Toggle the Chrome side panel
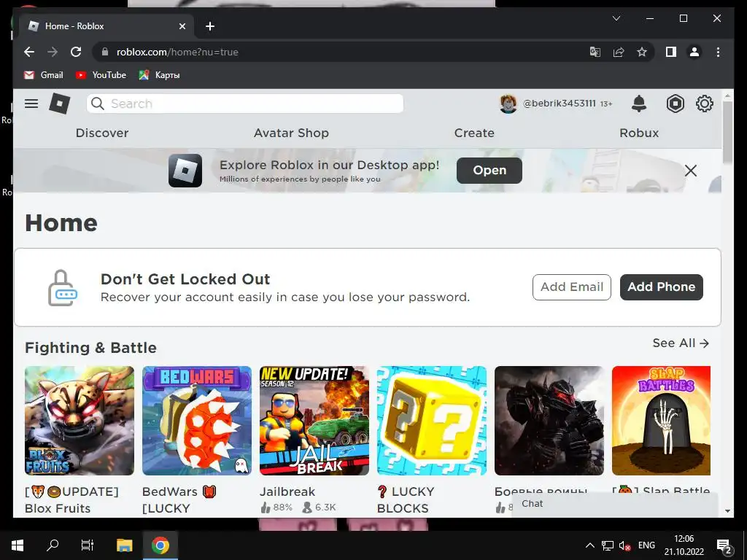Screen dimensions: 747x560 671,52
